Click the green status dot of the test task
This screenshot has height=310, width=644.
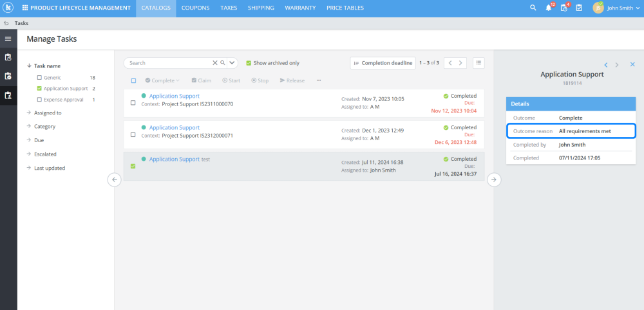coord(144,159)
